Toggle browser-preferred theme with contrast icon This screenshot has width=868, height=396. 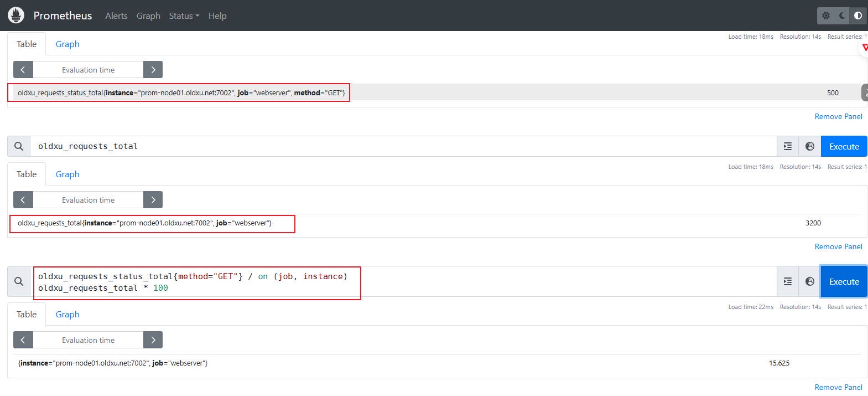pyautogui.click(x=857, y=16)
